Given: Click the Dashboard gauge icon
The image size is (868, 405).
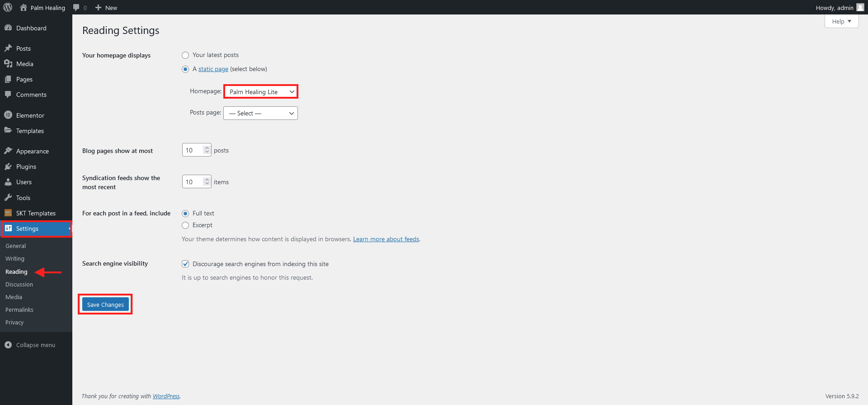Looking at the screenshot, I should [8, 28].
